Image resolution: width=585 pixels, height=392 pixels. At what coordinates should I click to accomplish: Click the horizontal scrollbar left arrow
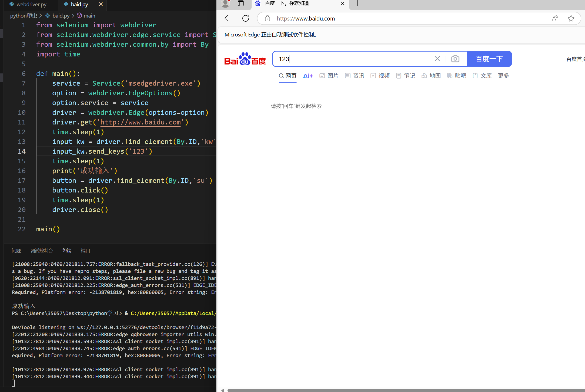pos(223,390)
